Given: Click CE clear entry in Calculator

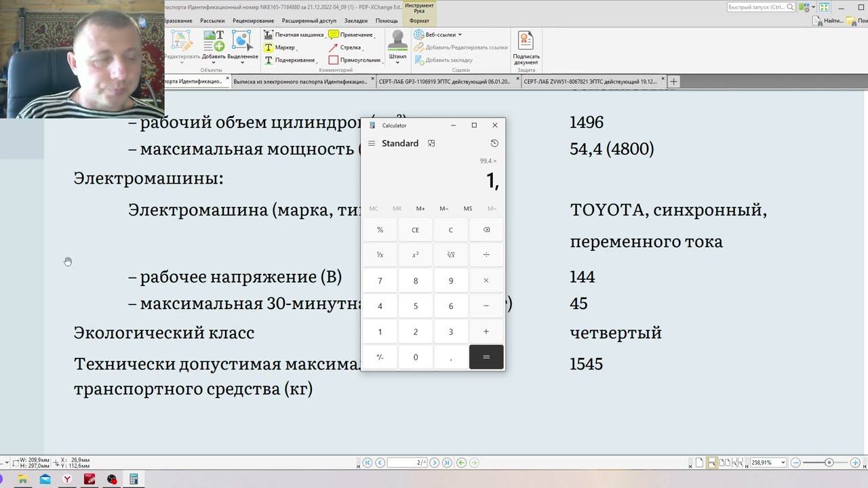Looking at the screenshot, I should (416, 230).
